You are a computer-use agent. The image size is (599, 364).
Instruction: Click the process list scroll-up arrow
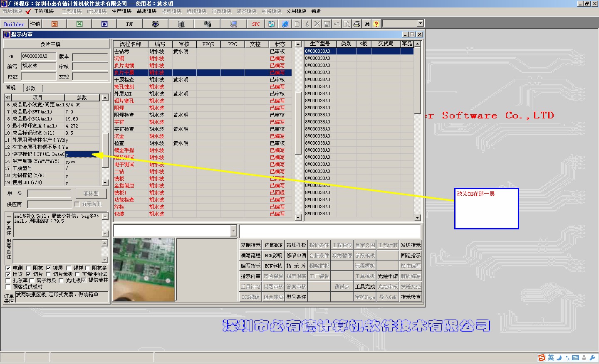point(298,44)
